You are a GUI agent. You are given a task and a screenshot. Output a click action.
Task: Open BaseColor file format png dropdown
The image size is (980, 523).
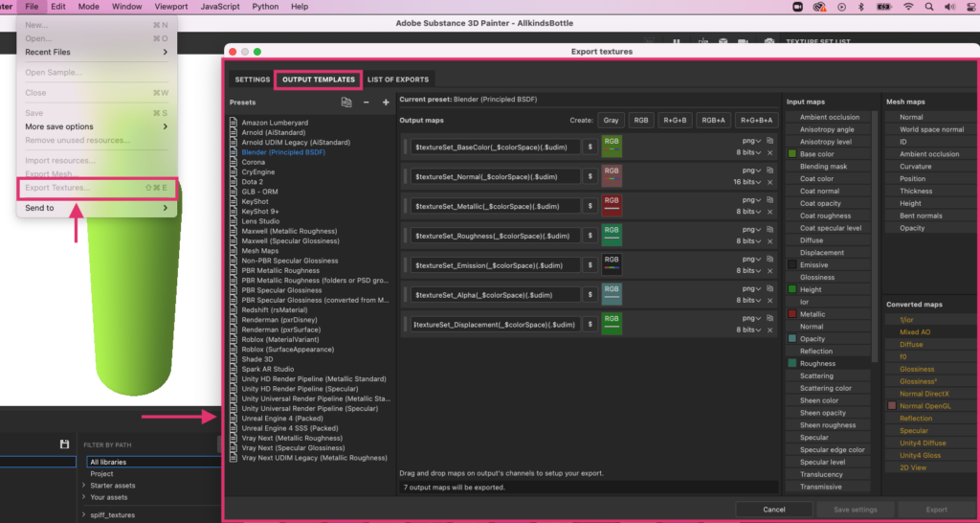(x=752, y=141)
